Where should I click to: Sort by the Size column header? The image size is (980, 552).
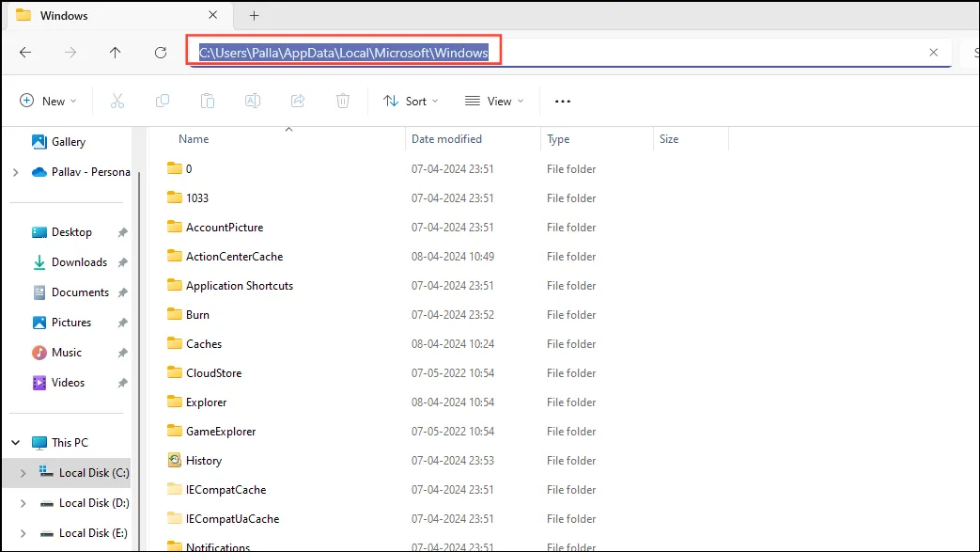(669, 139)
